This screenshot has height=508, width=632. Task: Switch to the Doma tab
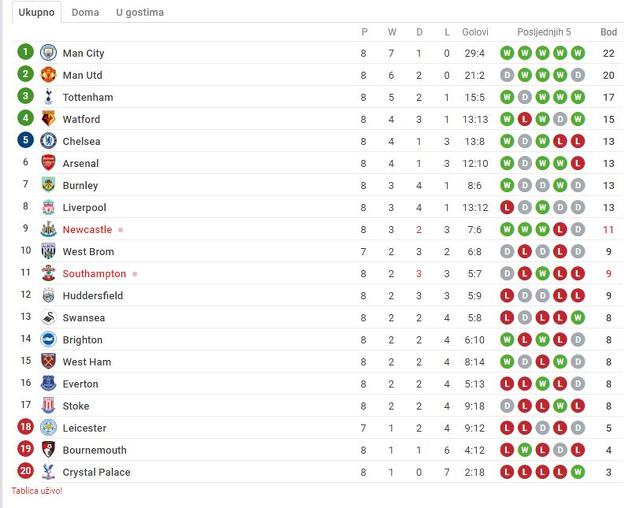85,12
